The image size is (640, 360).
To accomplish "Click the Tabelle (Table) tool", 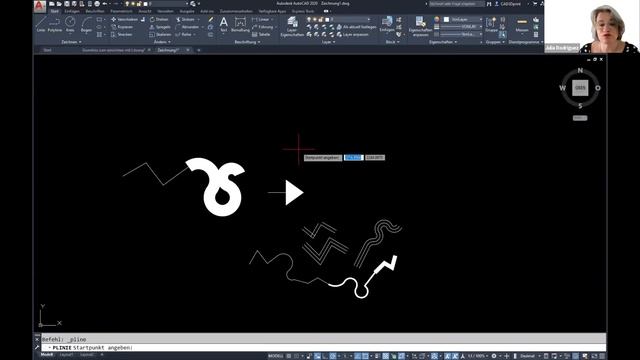I will (261, 35).
